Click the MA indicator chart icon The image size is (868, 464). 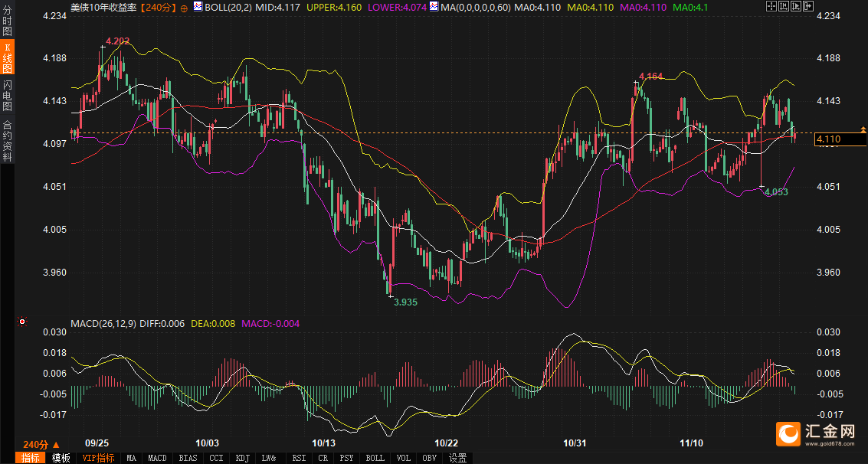(434, 7)
